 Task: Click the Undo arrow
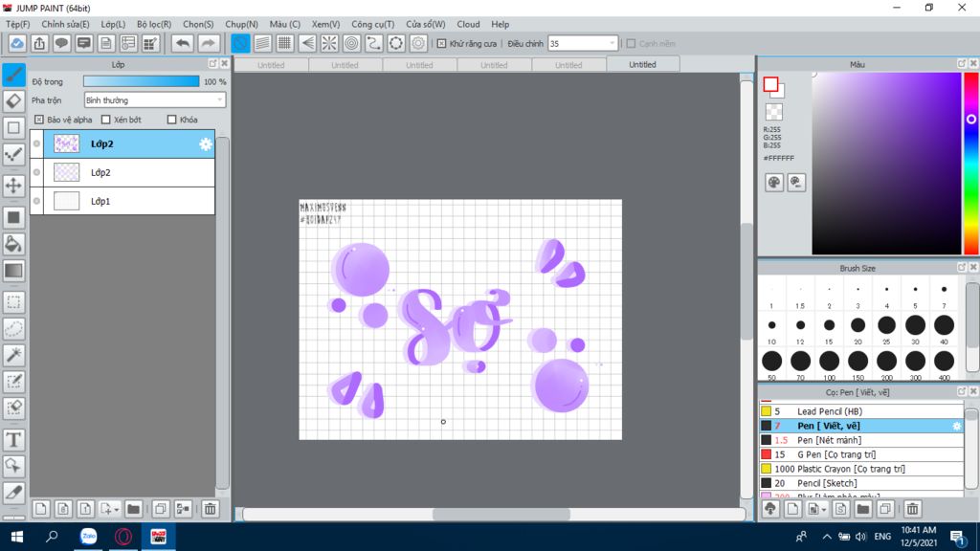coord(183,43)
